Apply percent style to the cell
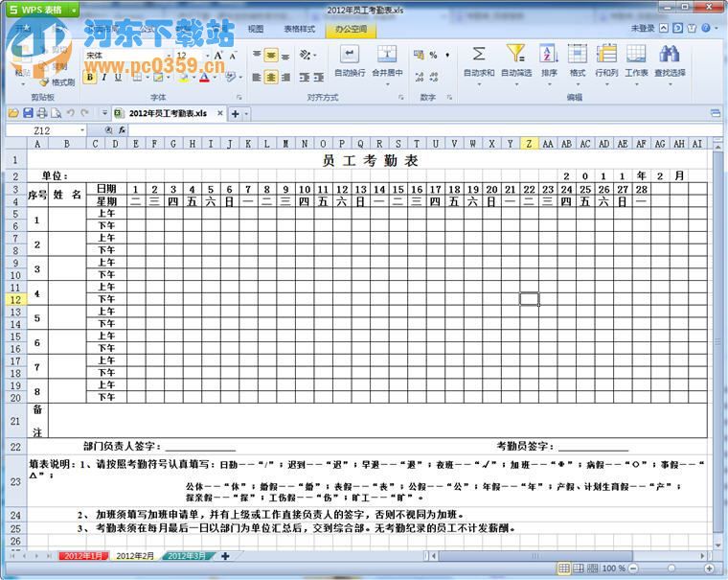Viewport: 728px width, 580px height. click(x=433, y=55)
